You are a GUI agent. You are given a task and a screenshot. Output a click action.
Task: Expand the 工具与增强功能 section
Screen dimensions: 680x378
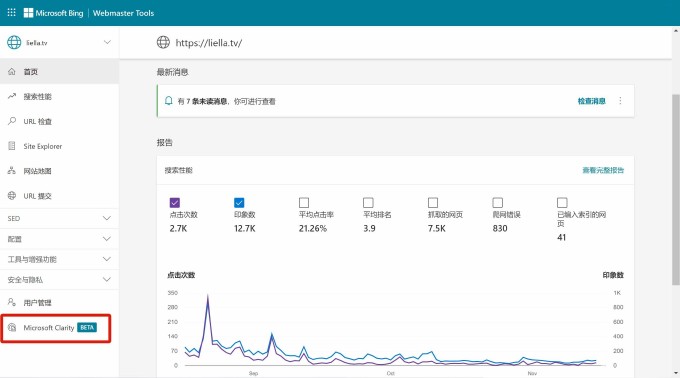tap(59, 259)
